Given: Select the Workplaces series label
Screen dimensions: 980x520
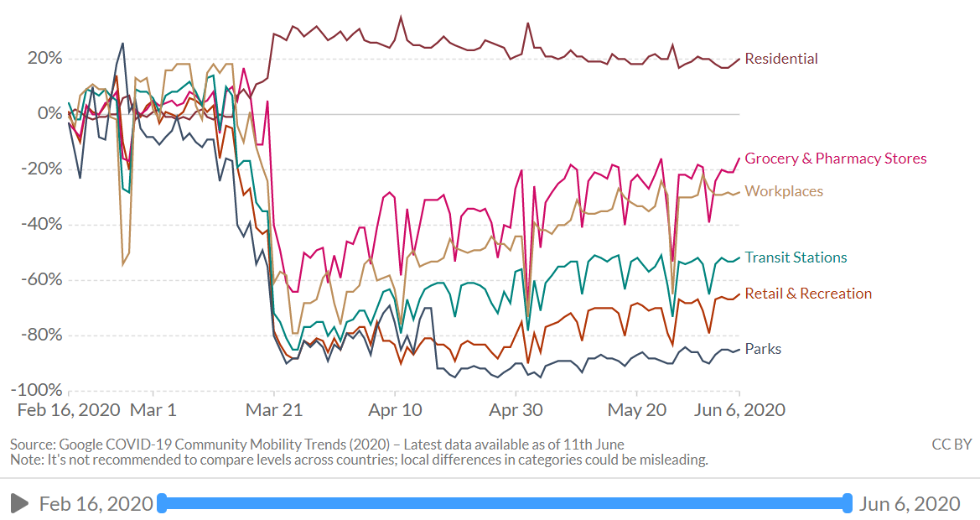Looking at the screenshot, I should click(x=783, y=191).
